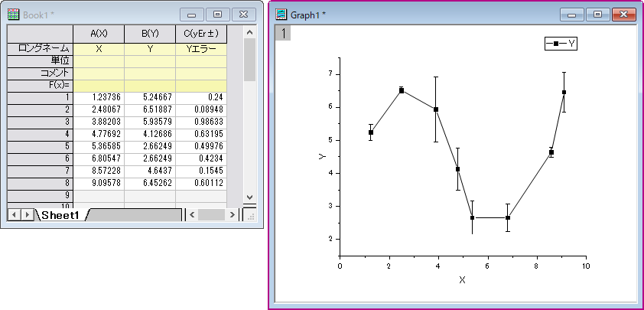This screenshot has width=644, height=310.
Task: Restore the Book1 window size
Action: pyautogui.click(x=218, y=14)
